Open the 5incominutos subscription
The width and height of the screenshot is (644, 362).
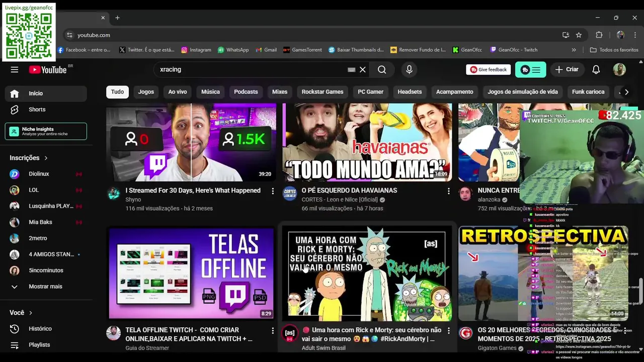(46, 270)
